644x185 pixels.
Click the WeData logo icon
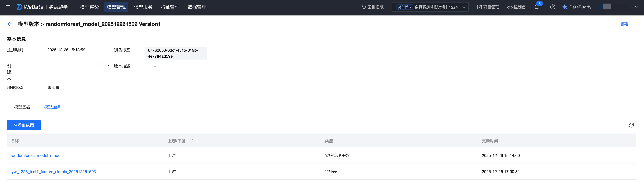coord(19,7)
